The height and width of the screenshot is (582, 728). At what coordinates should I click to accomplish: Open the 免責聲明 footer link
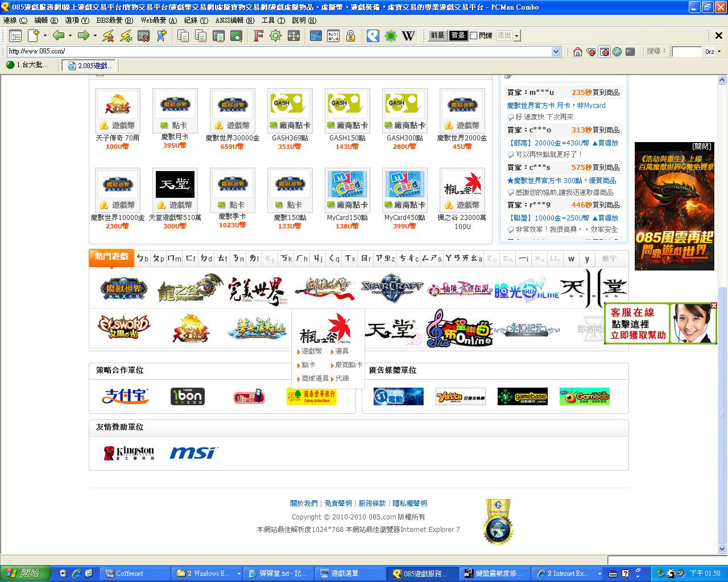(x=338, y=504)
